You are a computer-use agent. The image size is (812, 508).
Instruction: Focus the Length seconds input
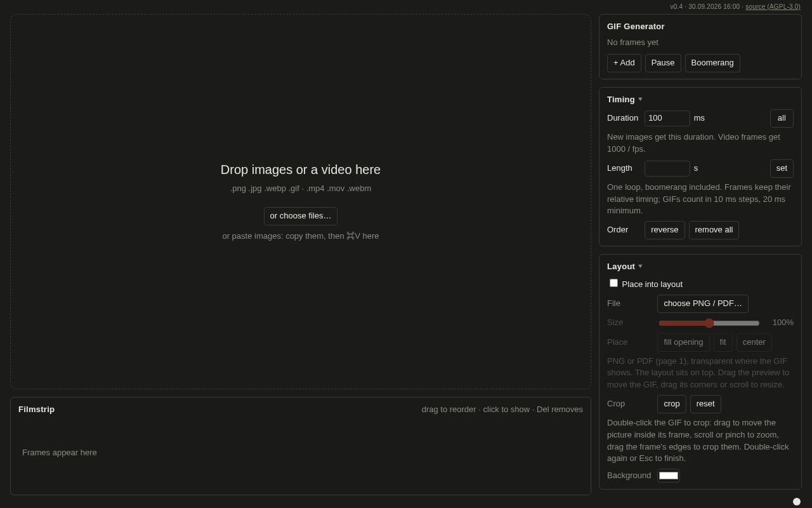[667, 168]
